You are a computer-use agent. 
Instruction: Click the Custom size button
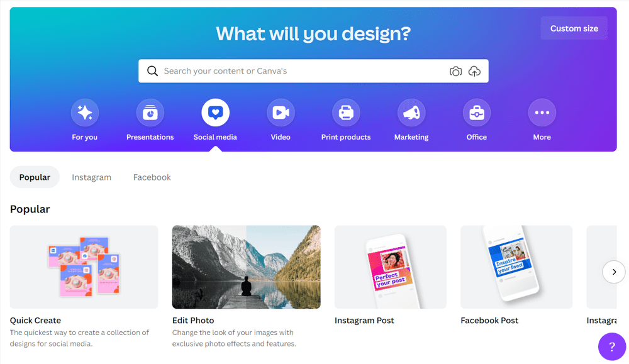point(574,28)
